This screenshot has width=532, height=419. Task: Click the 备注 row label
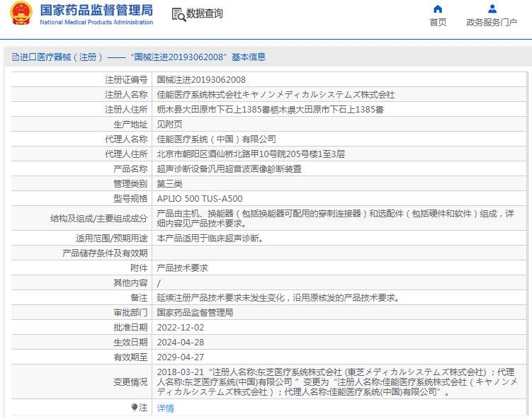click(139, 298)
